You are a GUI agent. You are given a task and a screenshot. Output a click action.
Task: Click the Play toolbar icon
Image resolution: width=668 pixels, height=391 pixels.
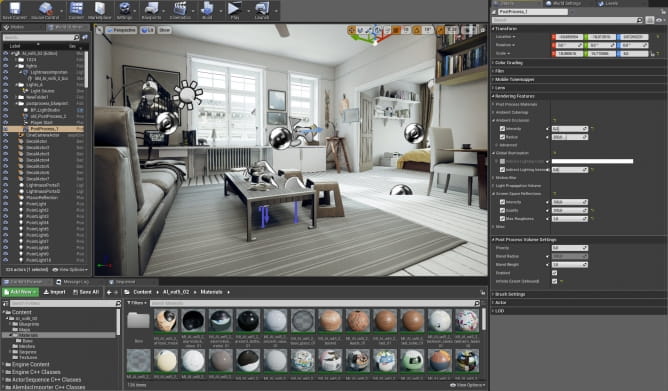click(234, 9)
